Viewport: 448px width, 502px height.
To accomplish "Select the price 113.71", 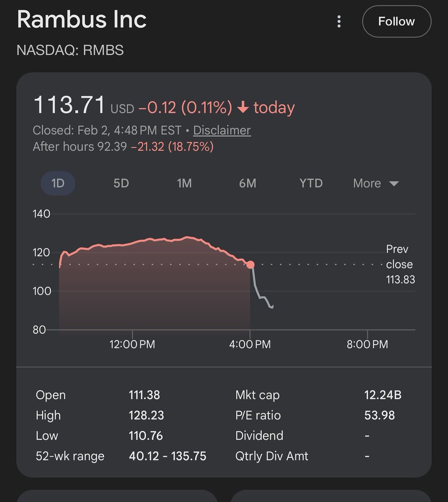I will pyautogui.click(x=69, y=105).
